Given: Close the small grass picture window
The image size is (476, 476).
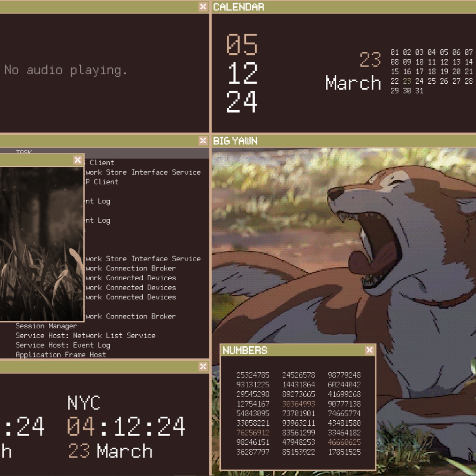Looking at the screenshot, I should 78,160.
